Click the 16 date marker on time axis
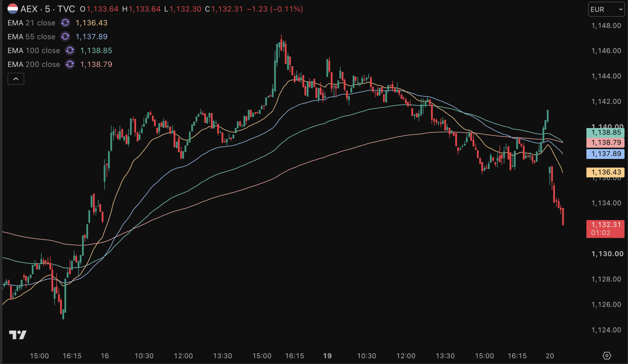The width and height of the screenshot is (628, 364). pyautogui.click(x=105, y=356)
